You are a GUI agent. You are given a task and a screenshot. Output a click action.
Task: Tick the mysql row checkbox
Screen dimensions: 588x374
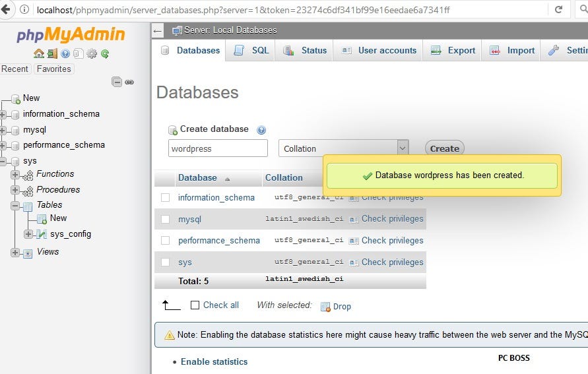click(x=166, y=219)
